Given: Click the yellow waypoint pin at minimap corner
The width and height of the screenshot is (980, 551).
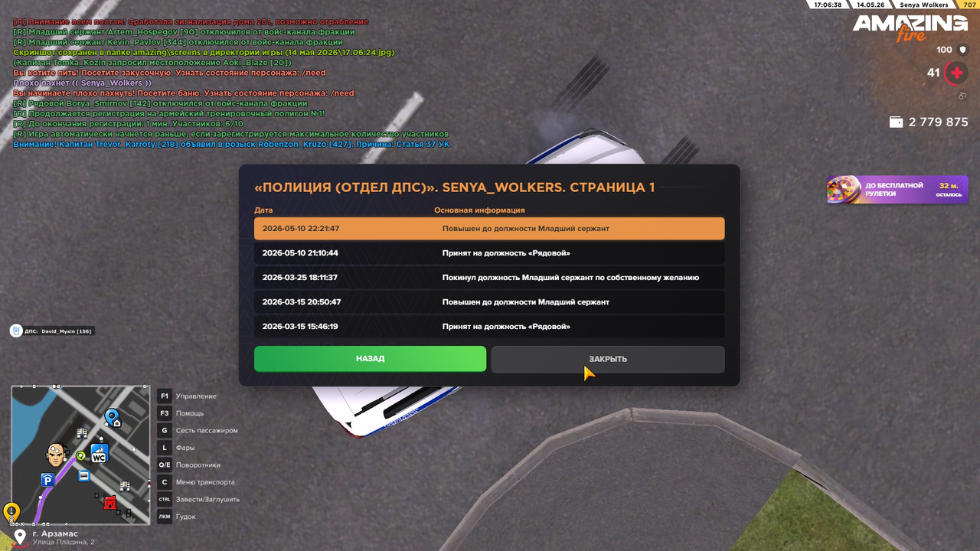Looking at the screenshot, I should (11, 512).
